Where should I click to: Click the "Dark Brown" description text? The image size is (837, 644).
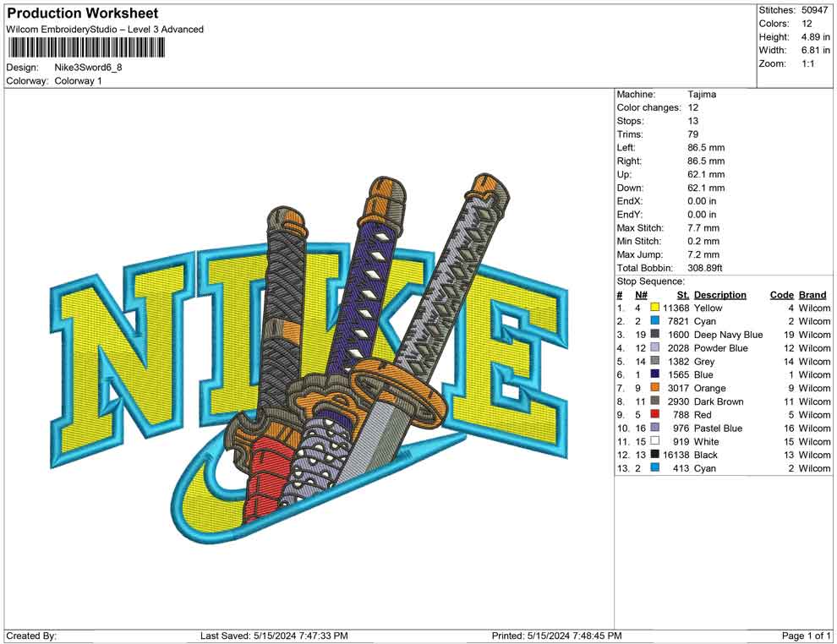coord(719,401)
